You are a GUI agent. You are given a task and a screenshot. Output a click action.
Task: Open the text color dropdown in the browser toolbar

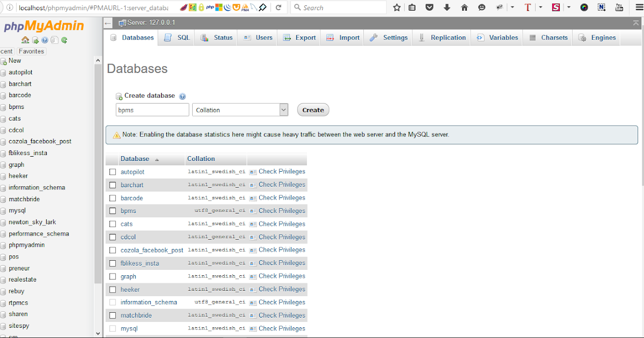[540, 6]
